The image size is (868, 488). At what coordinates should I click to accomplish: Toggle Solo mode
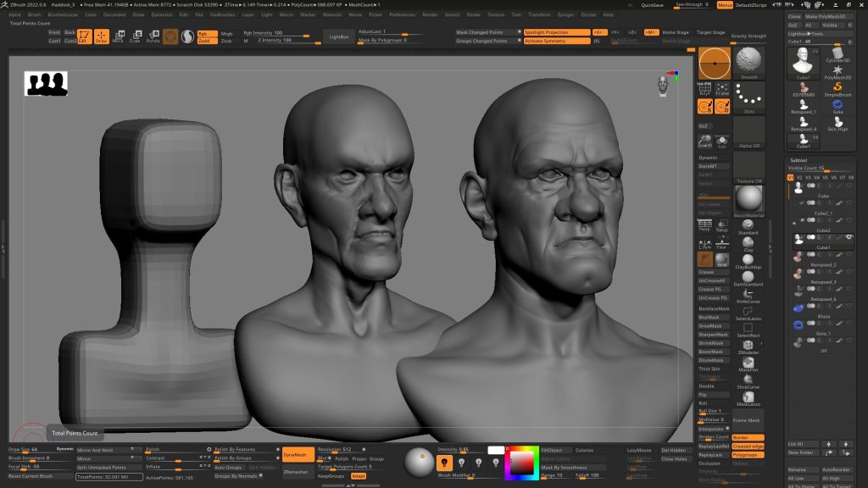(x=722, y=141)
